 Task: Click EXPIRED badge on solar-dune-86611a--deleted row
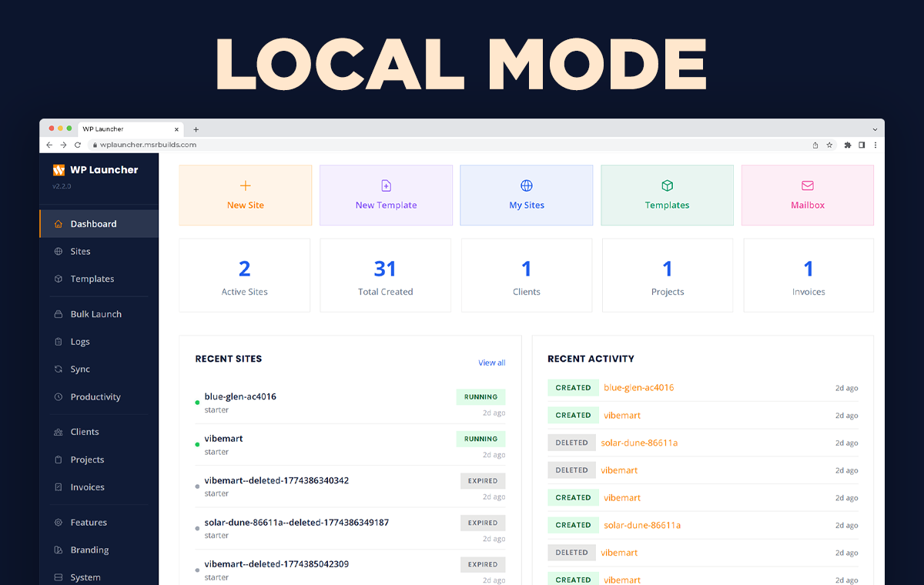pos(484,523)
